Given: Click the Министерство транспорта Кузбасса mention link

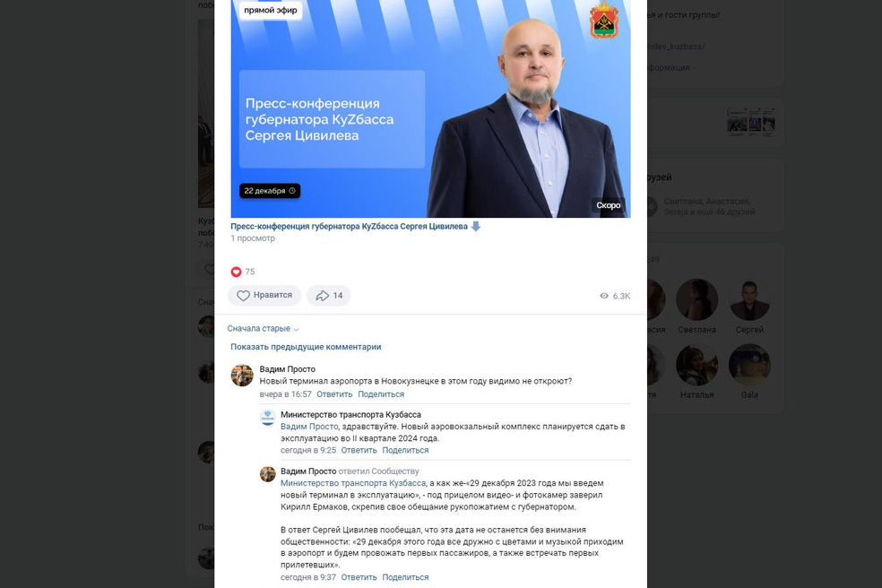Looking at the screenshot, I should coord(353,483).
